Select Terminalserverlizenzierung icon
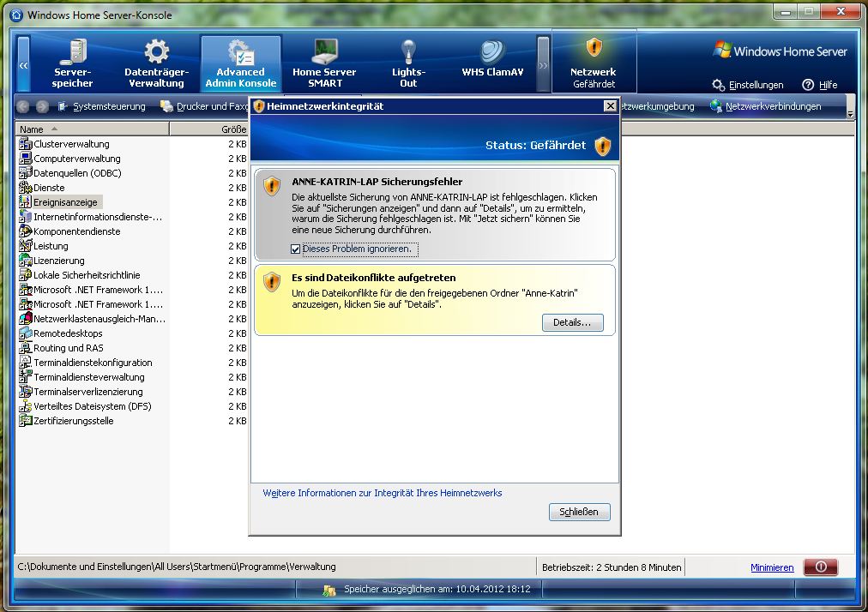This screenshot has width=868, height=612. click(26, 391)
